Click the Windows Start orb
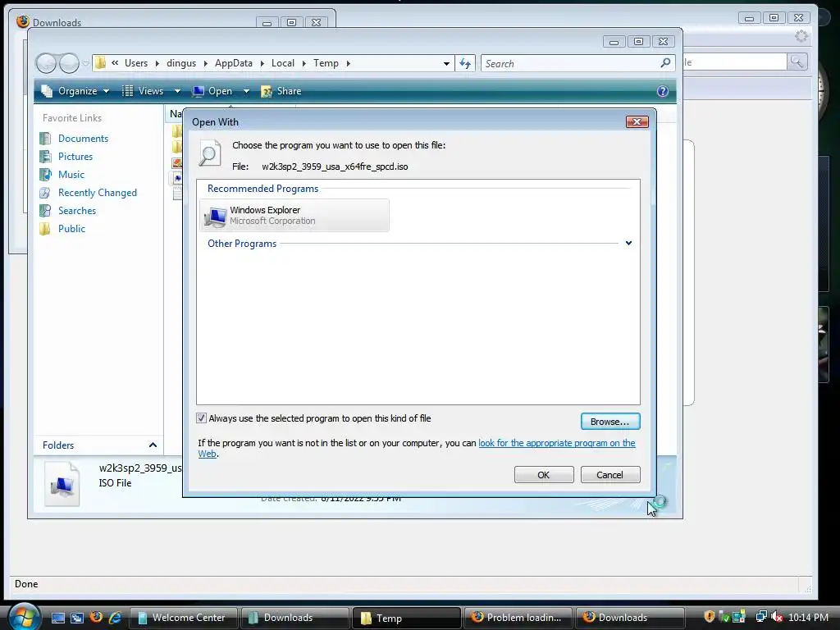 [x=24, y=617]
